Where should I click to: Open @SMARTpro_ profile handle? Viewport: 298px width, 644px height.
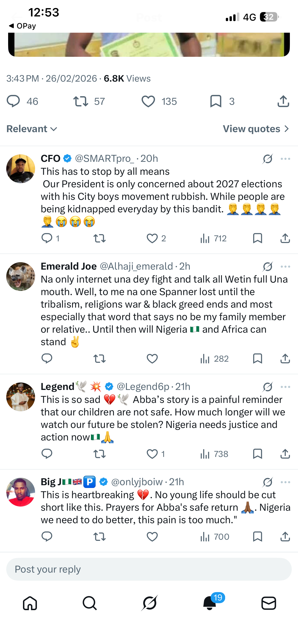coord(105,159)
